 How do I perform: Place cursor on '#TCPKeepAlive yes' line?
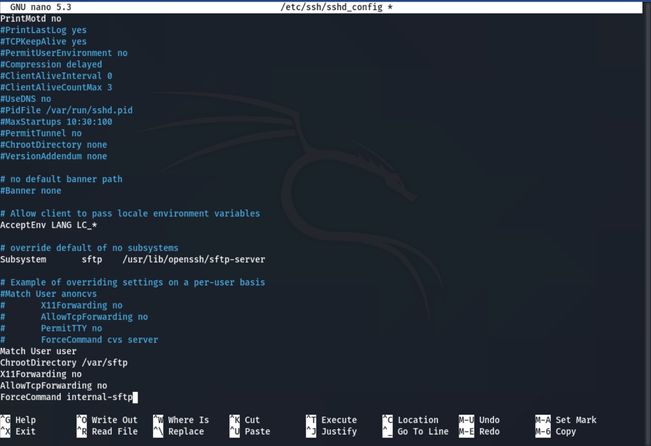(x=44, y=42)
